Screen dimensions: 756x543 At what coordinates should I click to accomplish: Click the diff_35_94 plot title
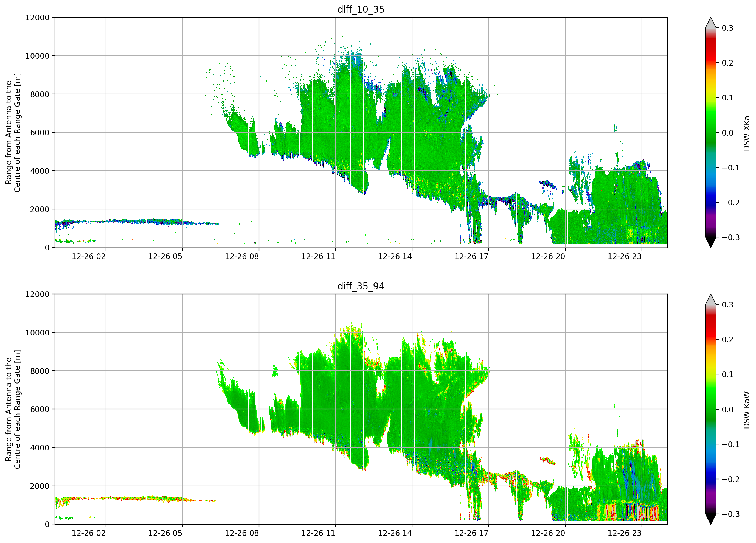361,286
